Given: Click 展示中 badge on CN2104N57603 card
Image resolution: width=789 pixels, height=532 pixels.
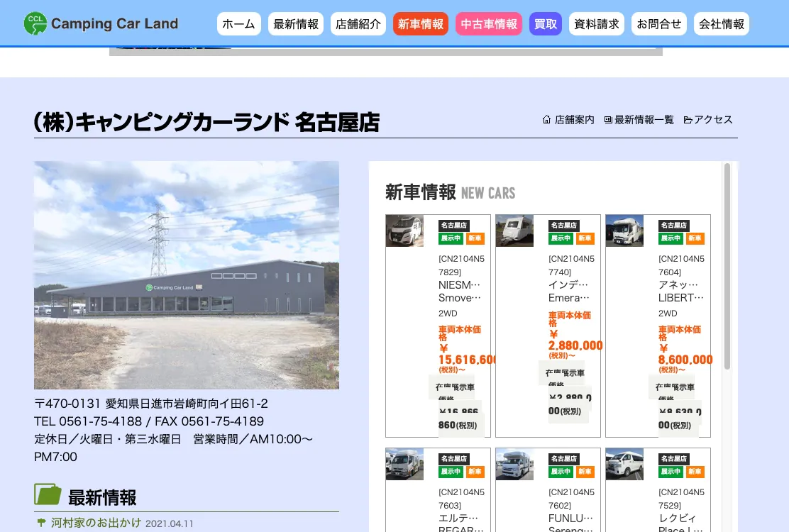Looking at the screenshot, I should (451, 472).
